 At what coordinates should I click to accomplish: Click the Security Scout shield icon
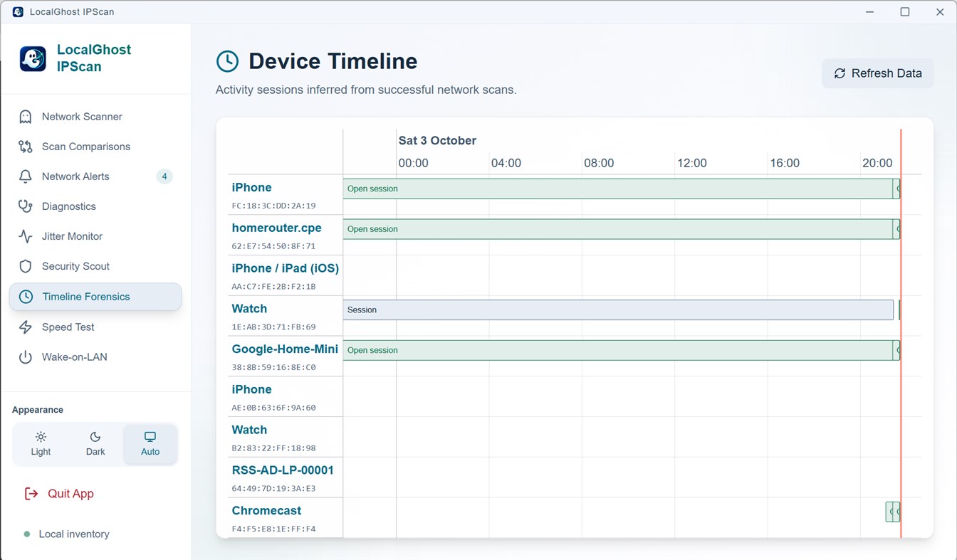[26, 266]
